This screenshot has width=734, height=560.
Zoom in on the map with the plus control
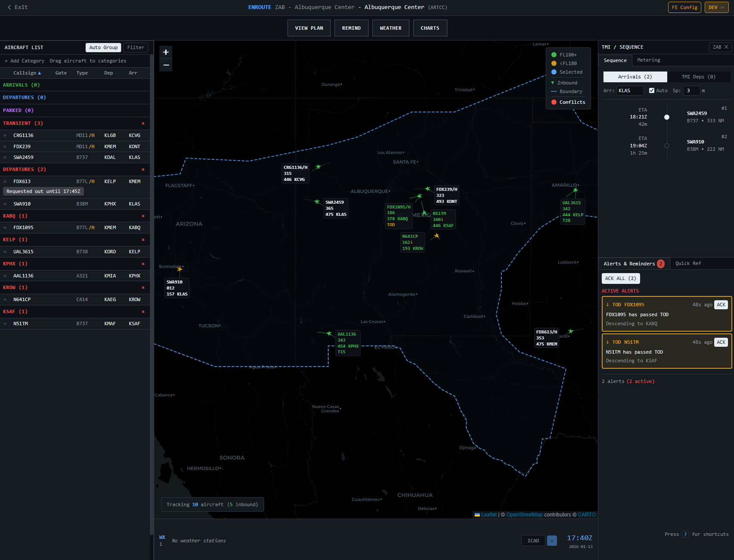(166, 52)
